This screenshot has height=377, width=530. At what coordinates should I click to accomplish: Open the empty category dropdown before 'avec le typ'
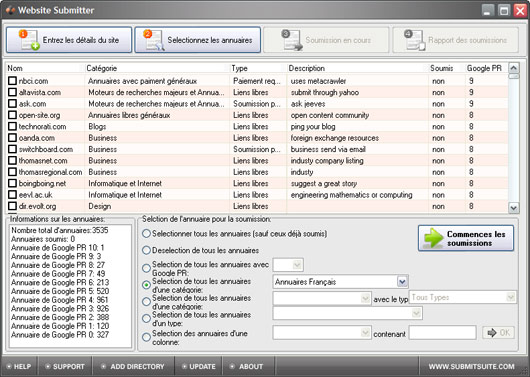tap(322, 298)
